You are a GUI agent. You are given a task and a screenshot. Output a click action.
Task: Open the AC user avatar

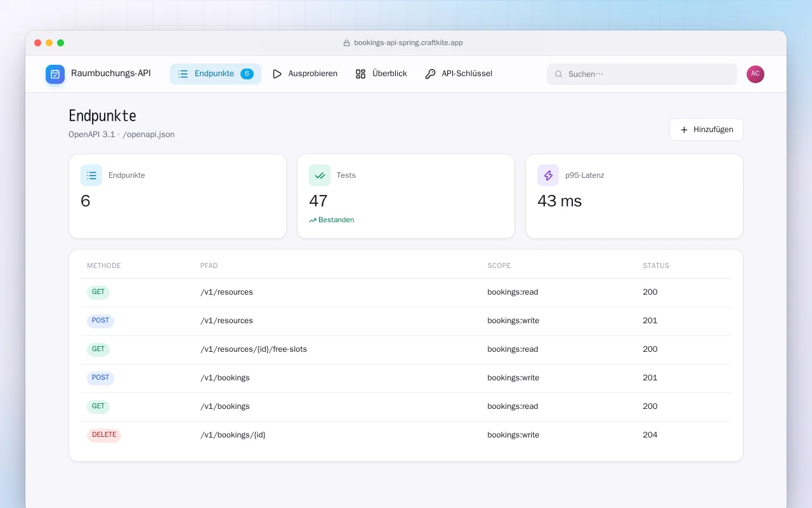756,74
